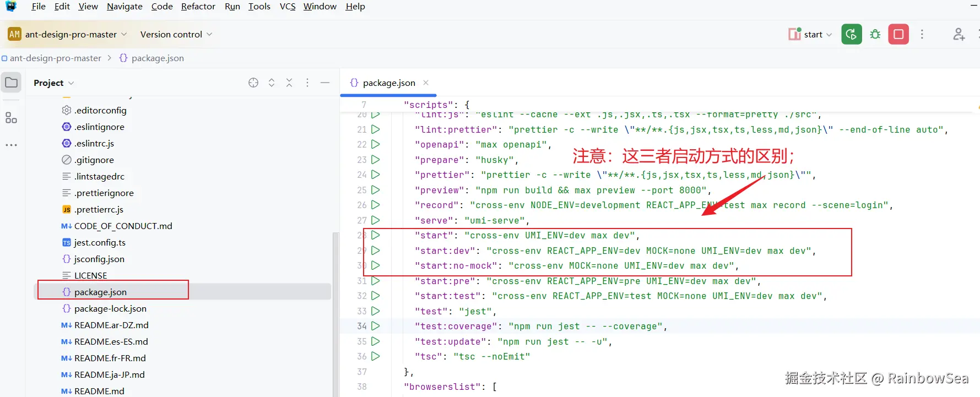Run the "test" script gutter icon
Screen dimensions: 980x397
point(376,311)
